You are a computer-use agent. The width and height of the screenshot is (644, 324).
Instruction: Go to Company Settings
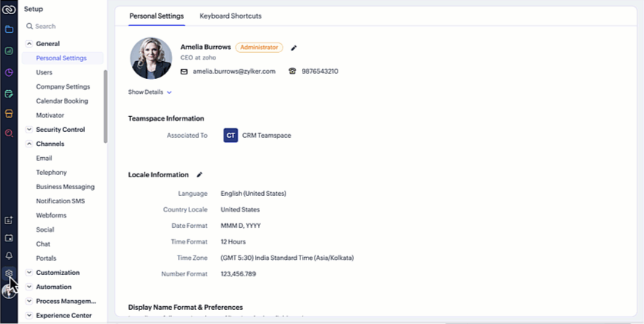63,86
